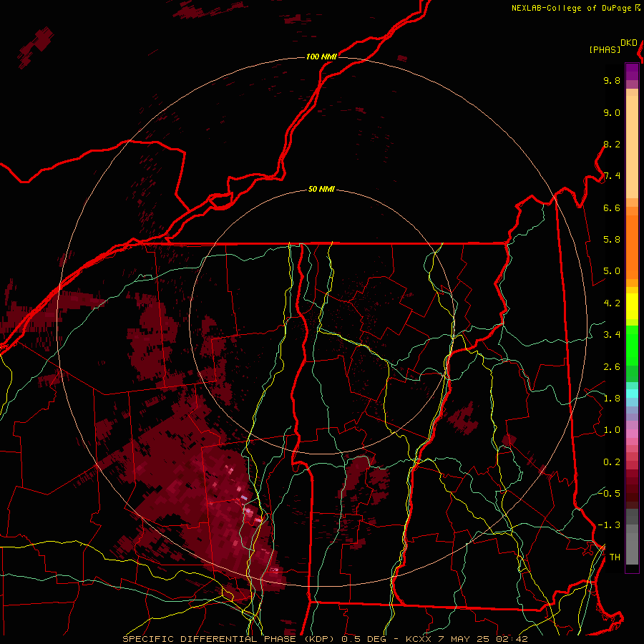
Task: Click the KCXX radar site identifier
Action: (419, 639)
